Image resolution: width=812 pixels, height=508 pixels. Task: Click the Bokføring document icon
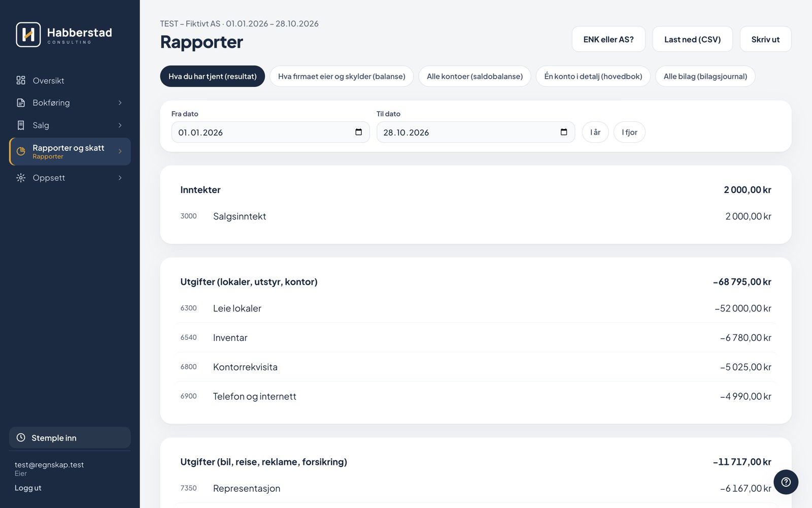click(21, 103)
